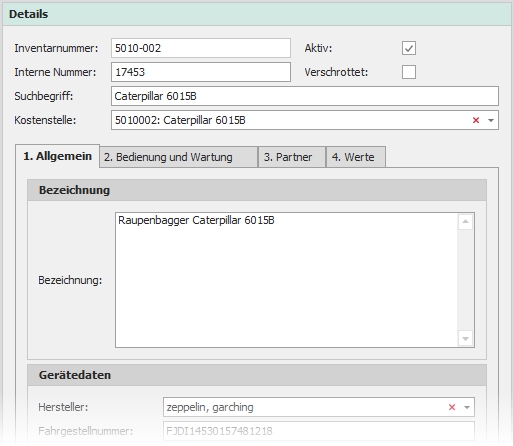Image resolution: width=513 pixels, height=446 pixels.
Task: Click inside the Bezeichnung text area
Action: [x=287, y=280]
